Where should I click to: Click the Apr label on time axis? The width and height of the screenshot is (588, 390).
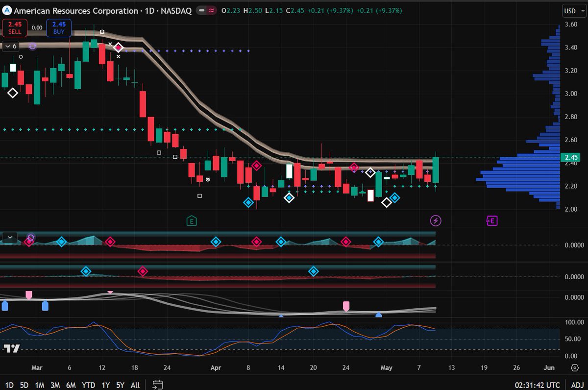pos(216,367)
